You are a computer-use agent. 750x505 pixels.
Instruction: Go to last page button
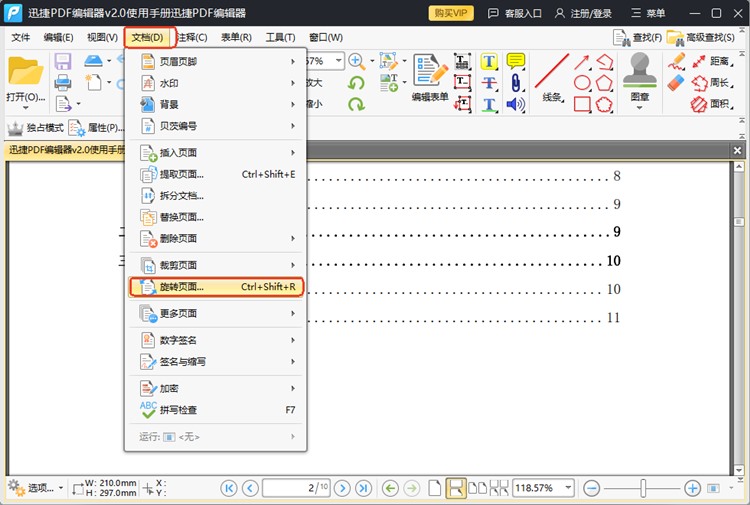(x=363, y=488)
